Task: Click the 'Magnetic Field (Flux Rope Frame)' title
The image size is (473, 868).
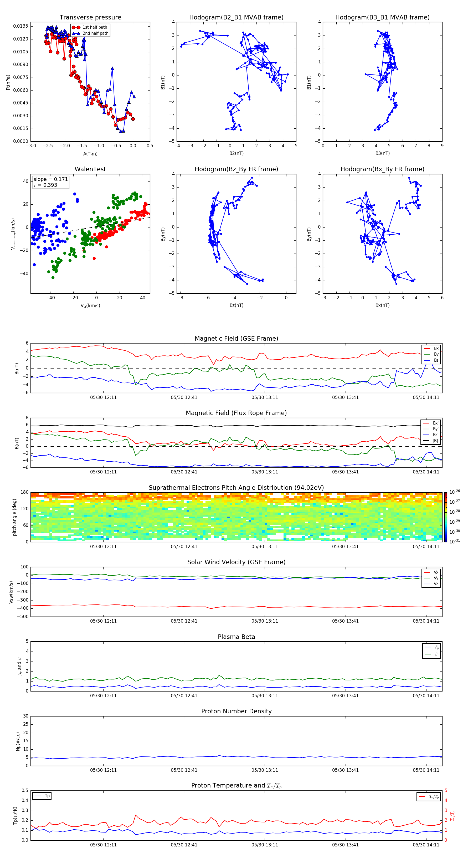Action: 236,413
